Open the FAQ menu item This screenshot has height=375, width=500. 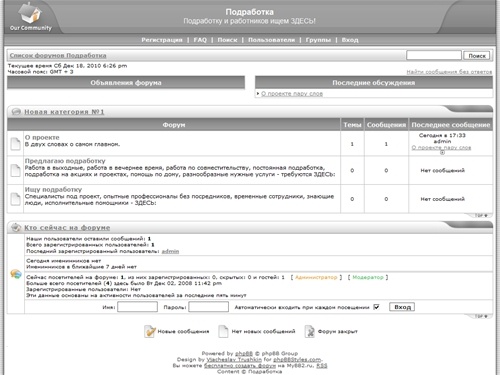pyautogui.click(x=200, y=40)
